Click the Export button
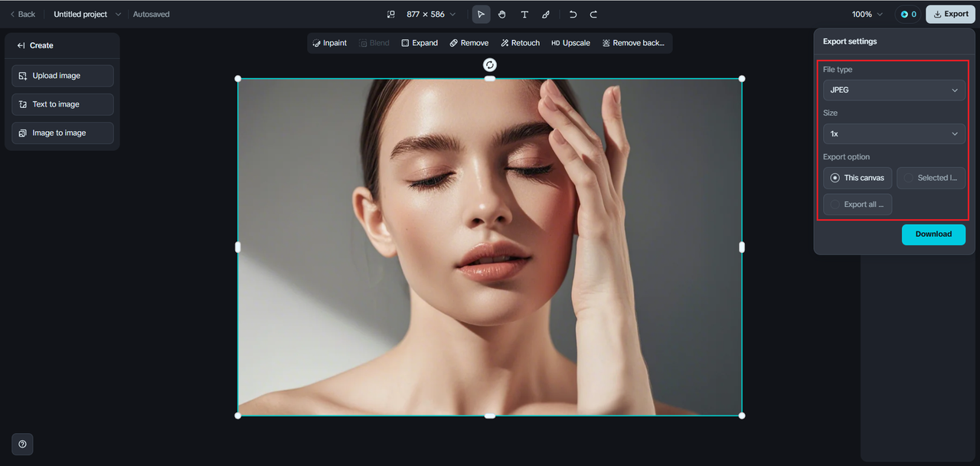 [x=950, y=14]
